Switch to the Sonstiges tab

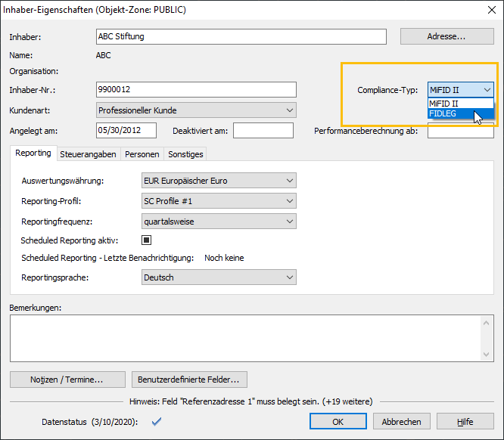click(185, 154)
